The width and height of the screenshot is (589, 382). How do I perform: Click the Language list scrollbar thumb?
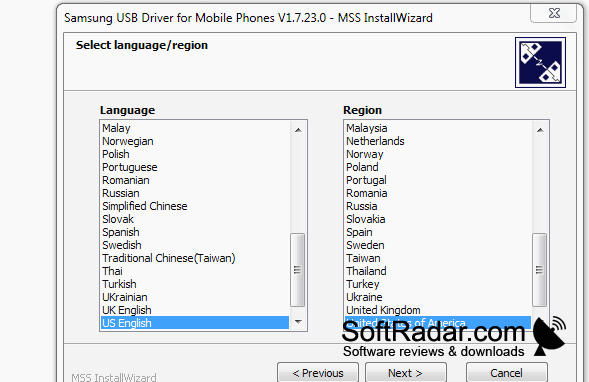point(298,270)
